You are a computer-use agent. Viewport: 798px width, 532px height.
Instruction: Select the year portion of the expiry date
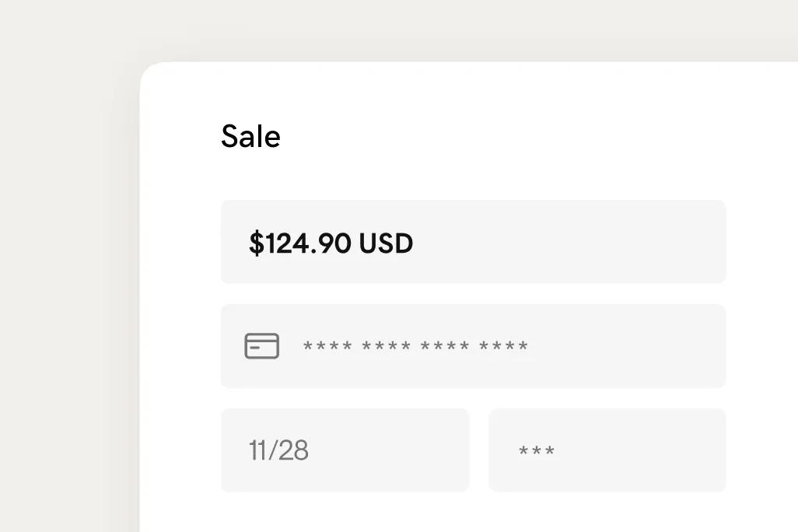(296, 450)
